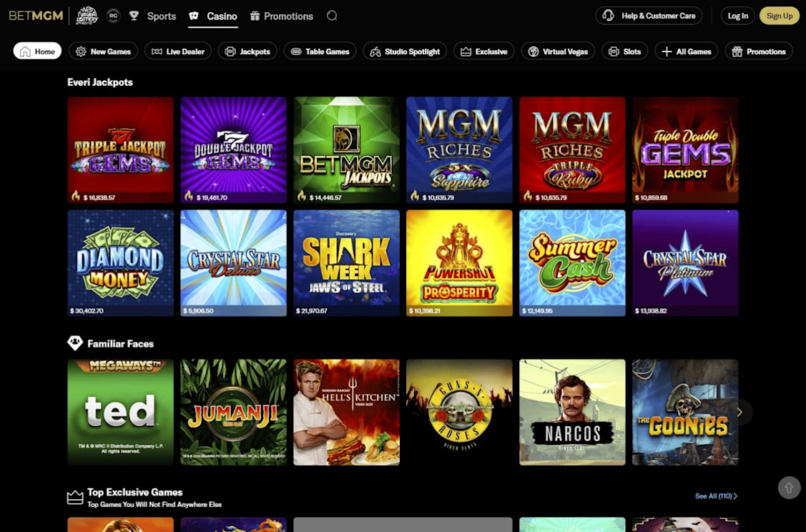The height and width of the screenshot is (532, 806).
Task: Open MGM Riches Triple Ruby game
Action: click(572, 149)
